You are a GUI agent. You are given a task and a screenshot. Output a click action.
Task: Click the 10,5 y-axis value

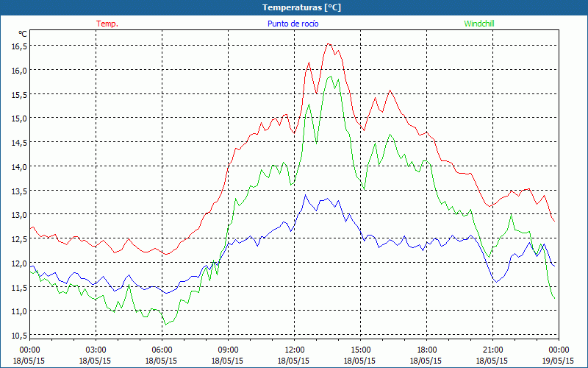click(x=20, y=335)
